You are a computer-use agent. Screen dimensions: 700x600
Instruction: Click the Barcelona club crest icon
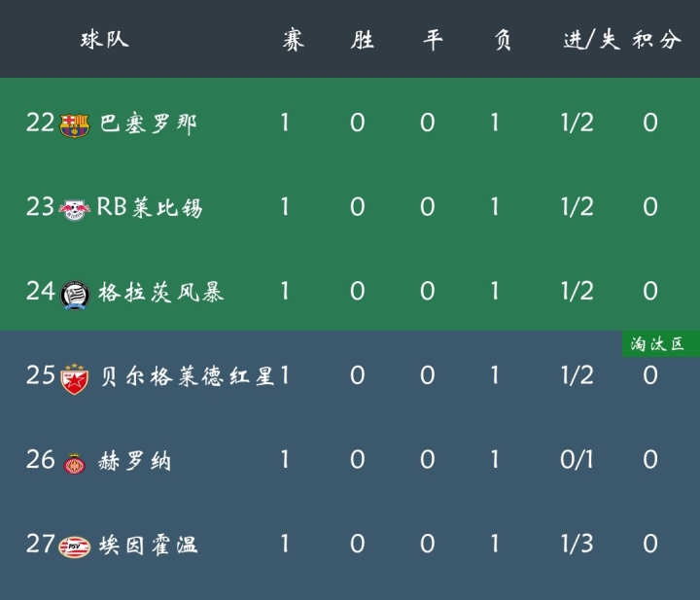coord(74,124)
